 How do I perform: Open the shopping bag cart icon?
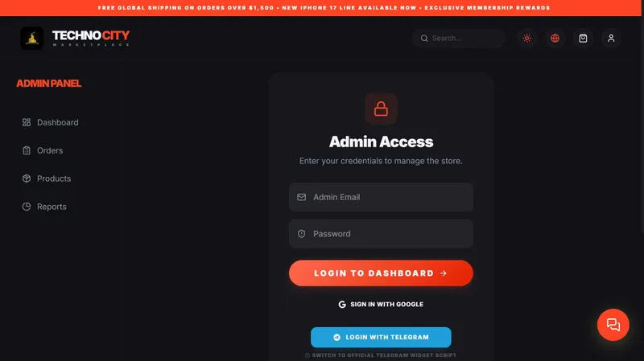[583, 38]
